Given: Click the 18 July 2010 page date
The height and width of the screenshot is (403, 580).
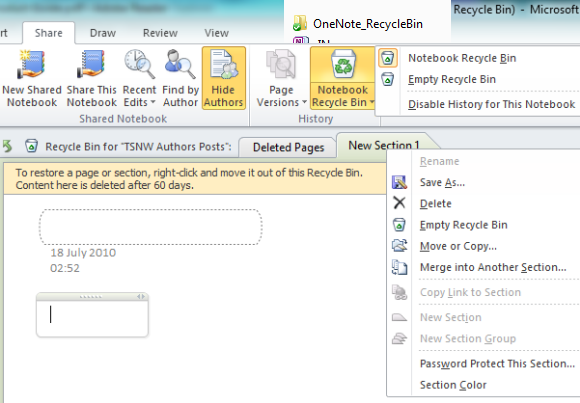Looking at the screenshot, I should coord(83,253).
